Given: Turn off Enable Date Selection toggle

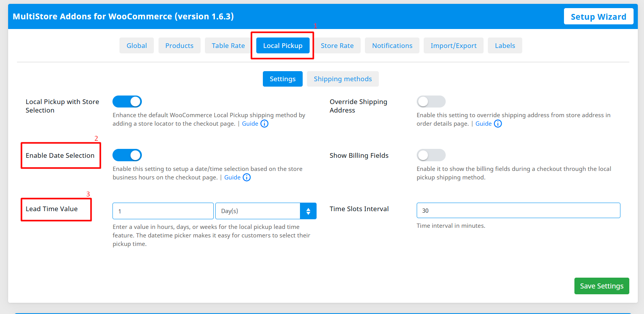Looking at the screenshot, I should pos(127,155).
